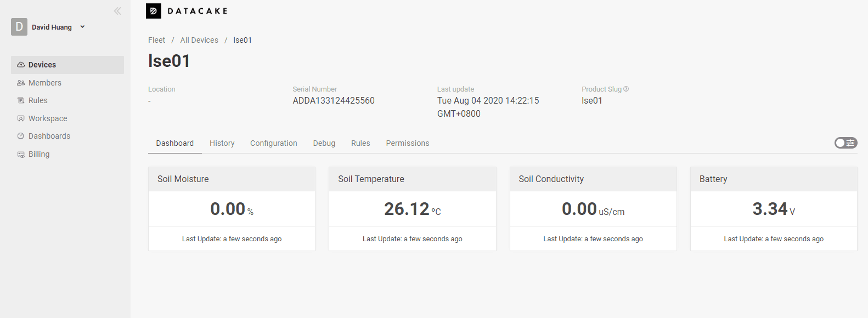868x318 pixels.
Task: Toggle the dashboard edit mode switch
Action: [846, 143]
